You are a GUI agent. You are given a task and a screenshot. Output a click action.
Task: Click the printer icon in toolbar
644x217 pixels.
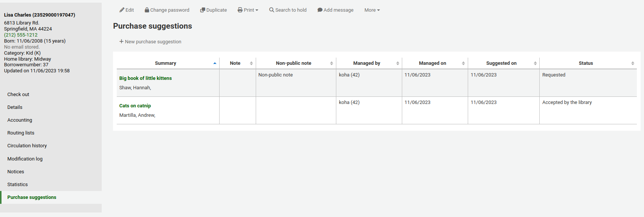pyautogui.click(x=240, y=10)
